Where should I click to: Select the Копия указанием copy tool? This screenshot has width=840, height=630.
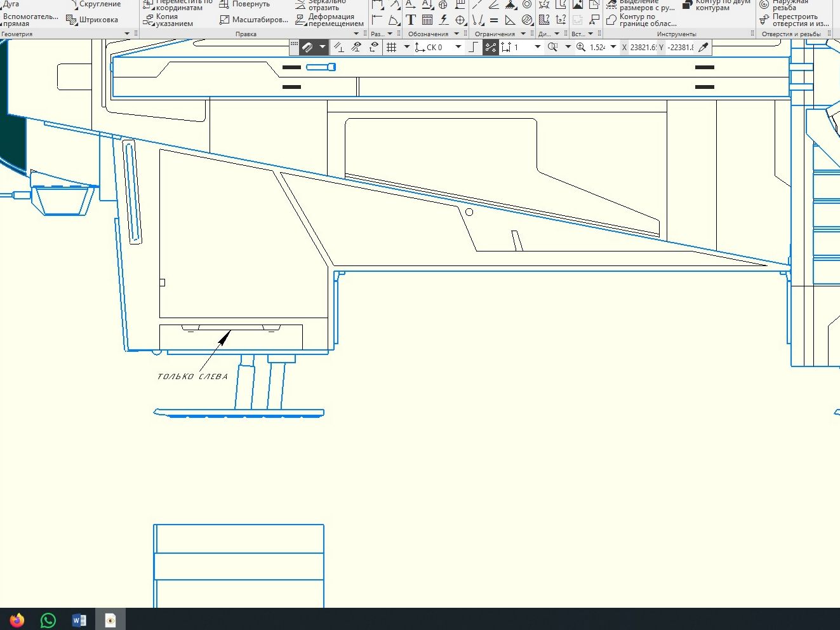coord(168,20)
